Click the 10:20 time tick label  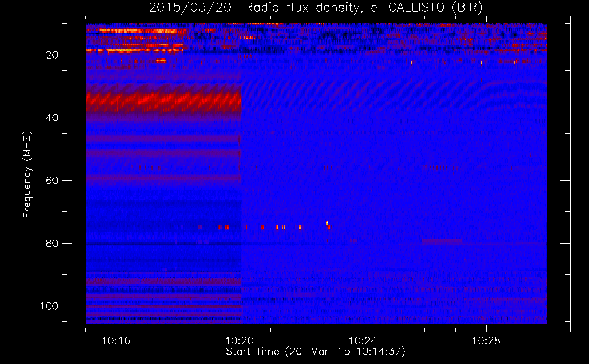tap(240, 341)
